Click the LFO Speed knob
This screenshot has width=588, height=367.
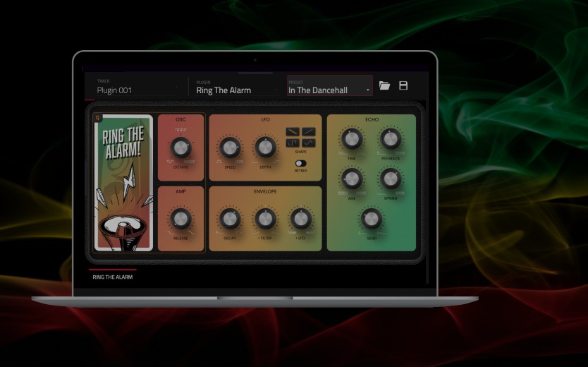[230, 148]
